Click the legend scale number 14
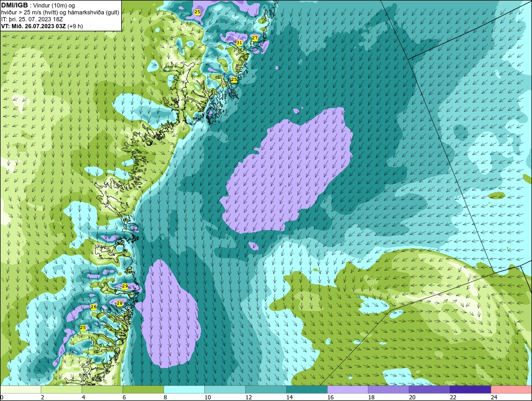The height and width of the screenshot is (401, 532). pyautogui.click(x=289, y=397)
